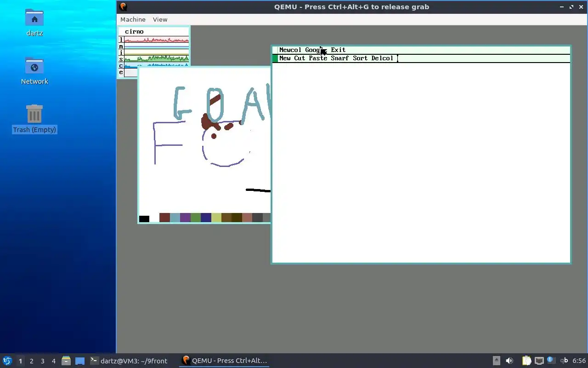Pick the light teal-blue paint swatch
This screenshot has height=368, width=588.
point(175,218)
